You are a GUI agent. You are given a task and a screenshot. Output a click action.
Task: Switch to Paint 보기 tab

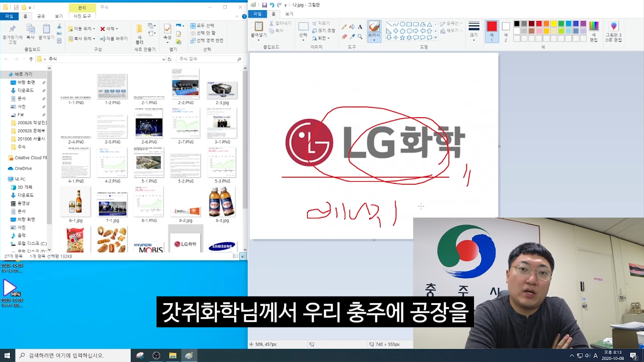[289, 14]
